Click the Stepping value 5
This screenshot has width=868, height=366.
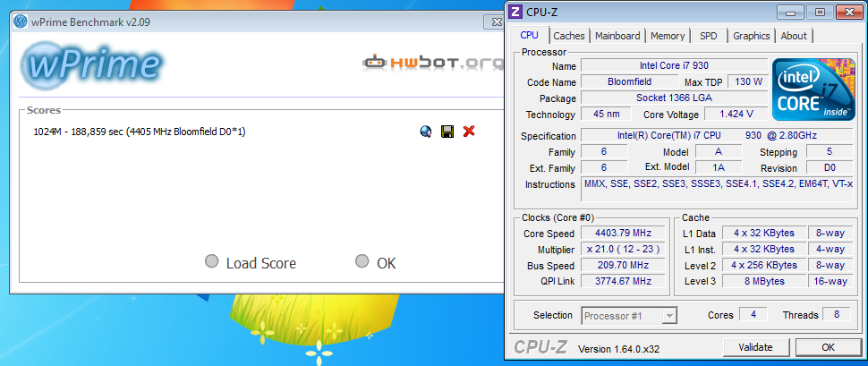pos(830,152)
